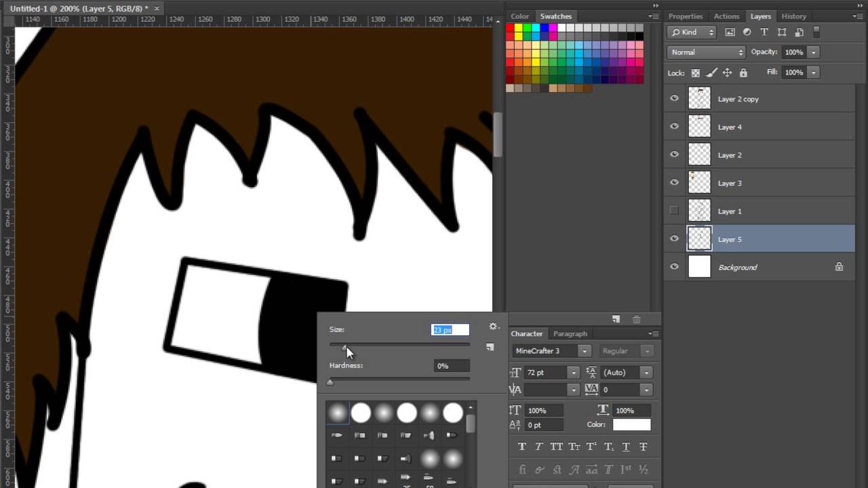
Task: Click the Background layer lock icon
Action: [839, 267]
